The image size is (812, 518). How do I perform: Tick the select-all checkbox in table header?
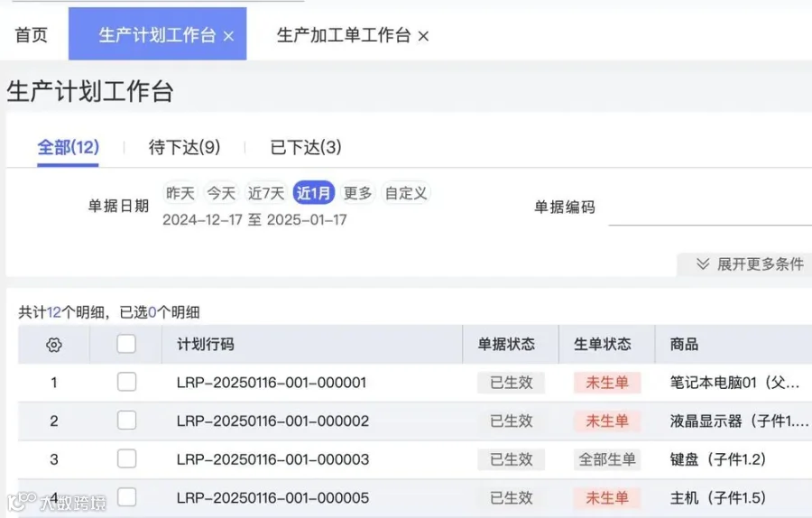point(126,344)
